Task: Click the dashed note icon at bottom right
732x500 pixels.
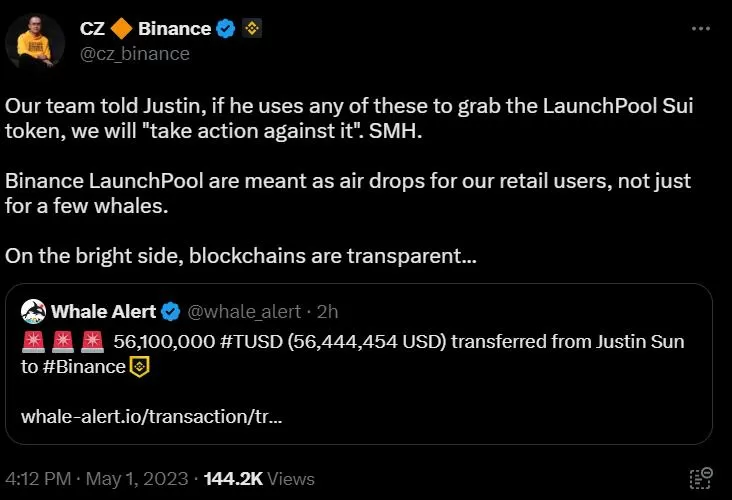Action: tap(701, 478)
